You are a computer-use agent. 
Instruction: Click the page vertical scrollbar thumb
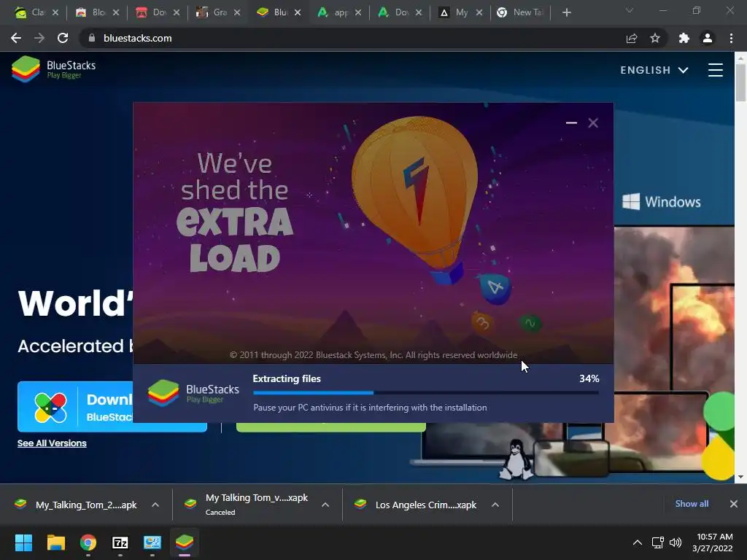pos(740,82)
